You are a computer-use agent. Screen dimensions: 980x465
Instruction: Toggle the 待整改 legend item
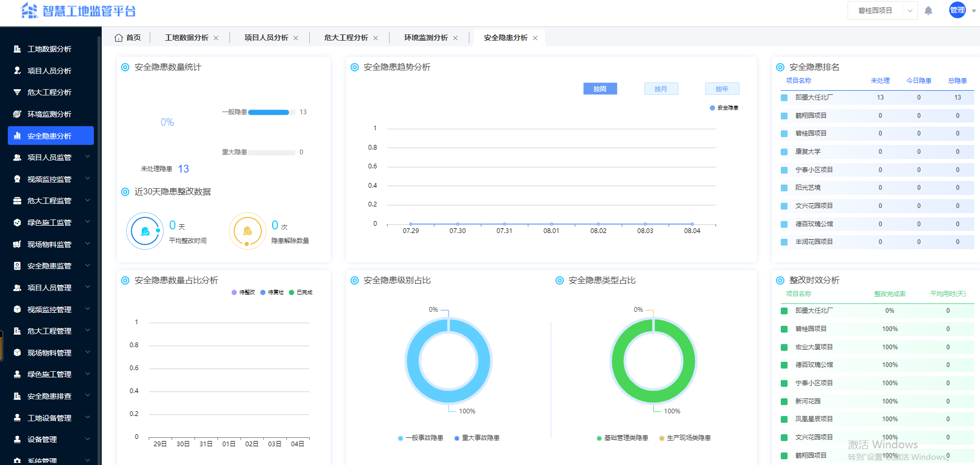pos(243,292)
